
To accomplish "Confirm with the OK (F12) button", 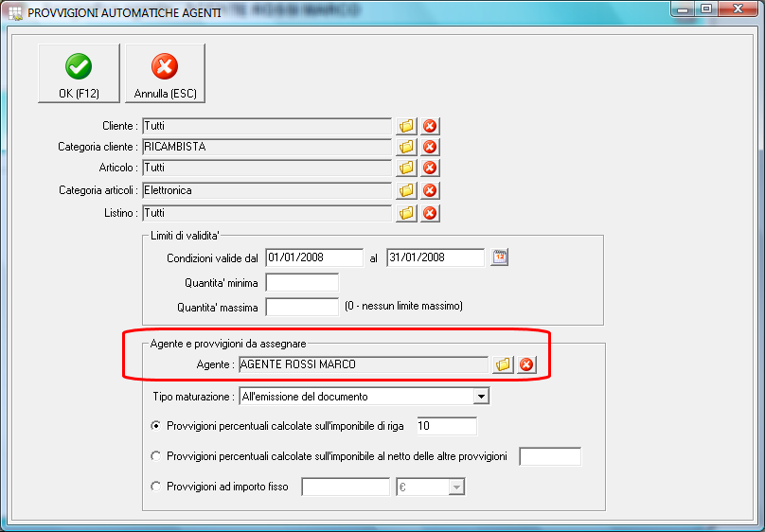I will (79, 74).
